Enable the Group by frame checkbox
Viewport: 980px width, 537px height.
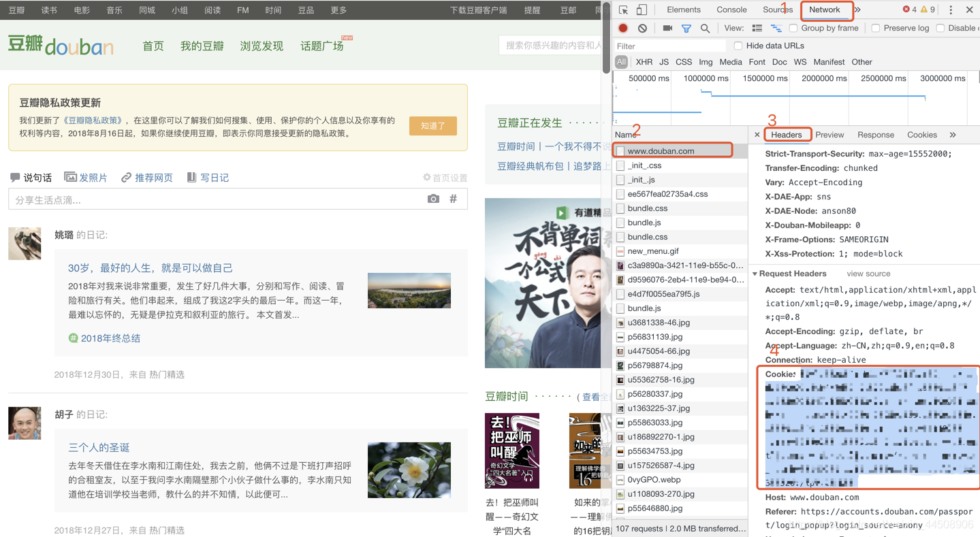click(793, 28)
